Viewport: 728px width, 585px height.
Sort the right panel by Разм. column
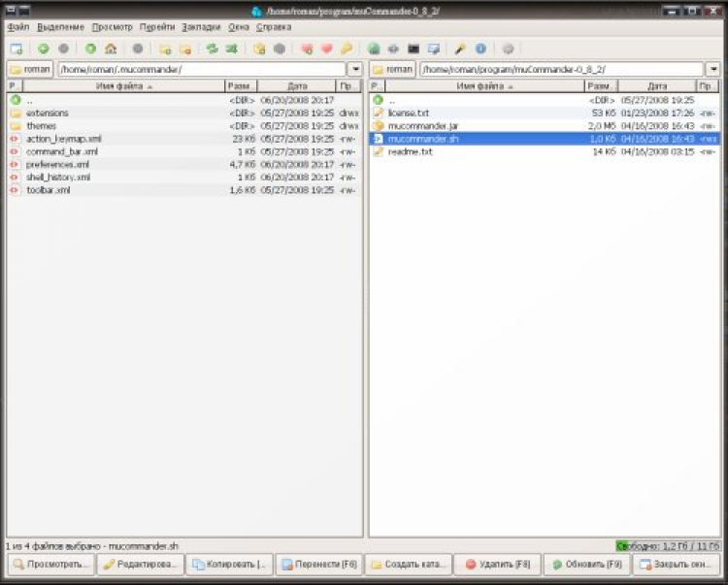[x=601, y=86]
